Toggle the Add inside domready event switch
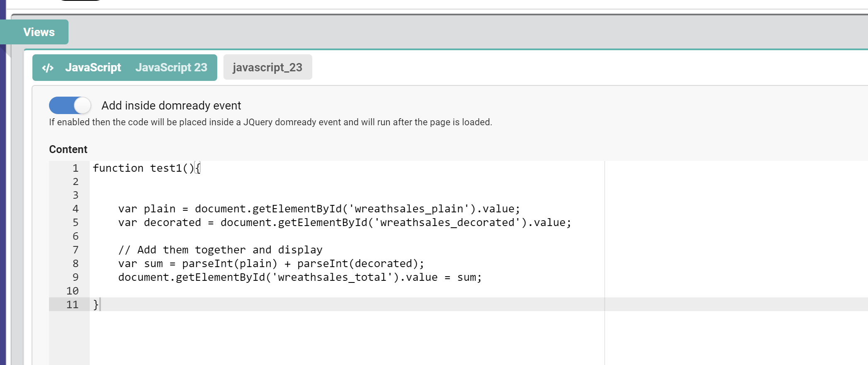This screenshot has width=868, height=365. pos(70,105)
